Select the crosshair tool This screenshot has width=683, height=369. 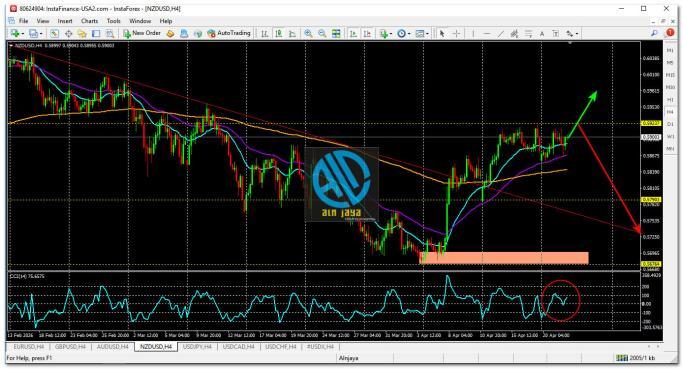[456, 34]
